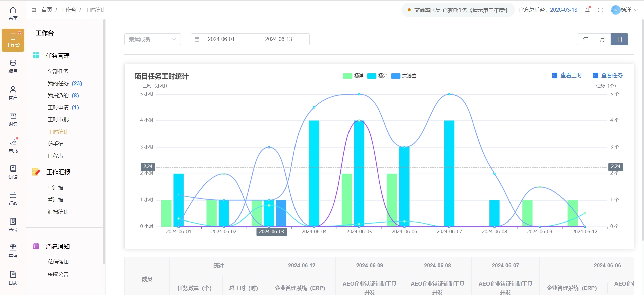644x295 pixels.
Task: Open 私信通知 menu item
Action: [58, 262]
